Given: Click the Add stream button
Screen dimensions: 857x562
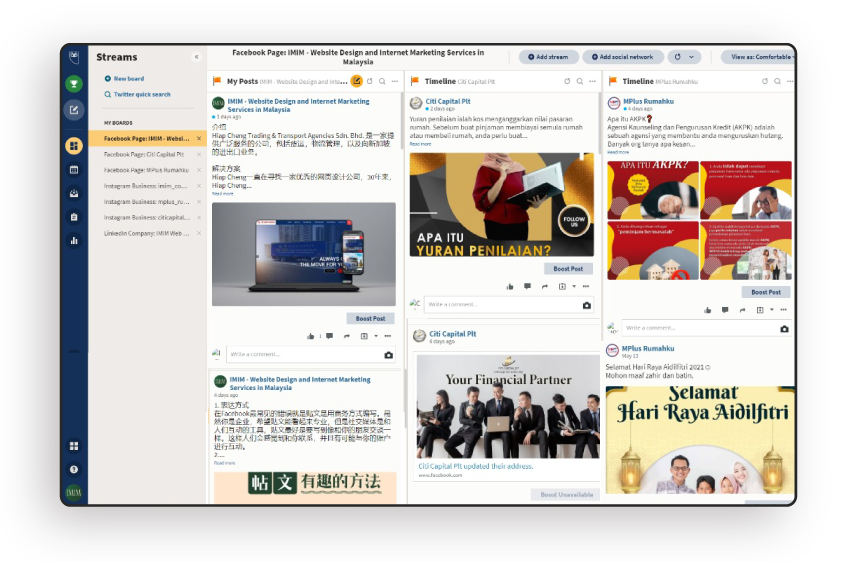Looking at the screenshot, I should [x=548, y=57].
